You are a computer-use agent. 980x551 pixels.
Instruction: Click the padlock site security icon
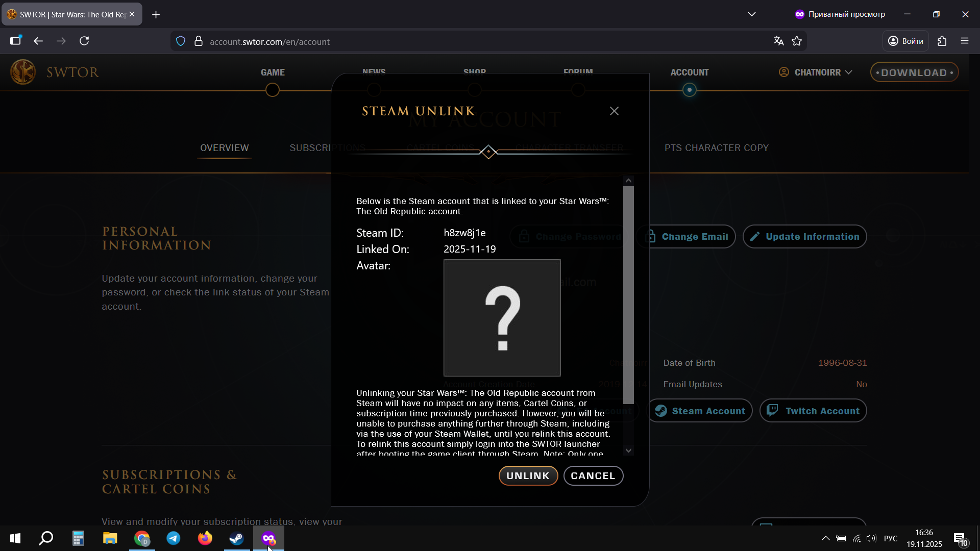tap(199, 41)
